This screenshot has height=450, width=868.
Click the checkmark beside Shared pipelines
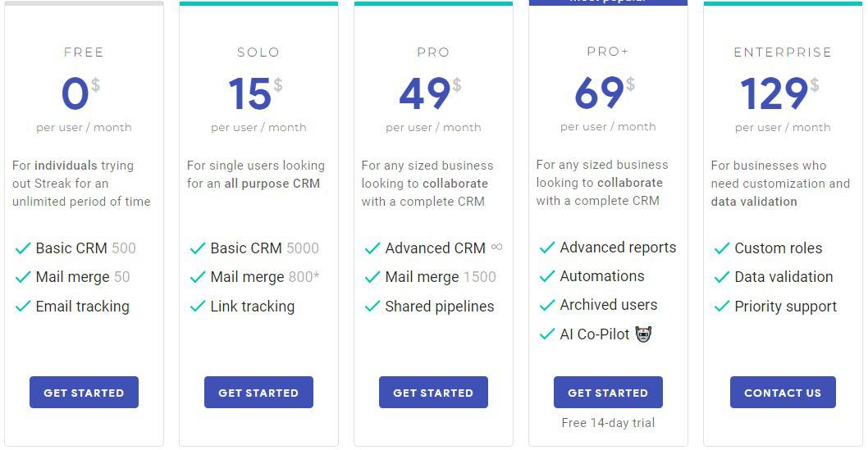coord(372,307)
